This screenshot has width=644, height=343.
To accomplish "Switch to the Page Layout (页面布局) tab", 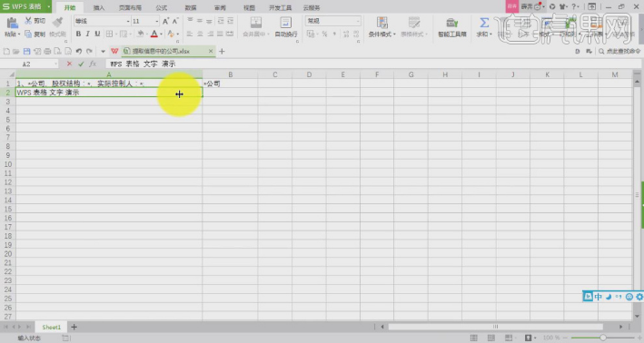I will [x=130, y=8].
